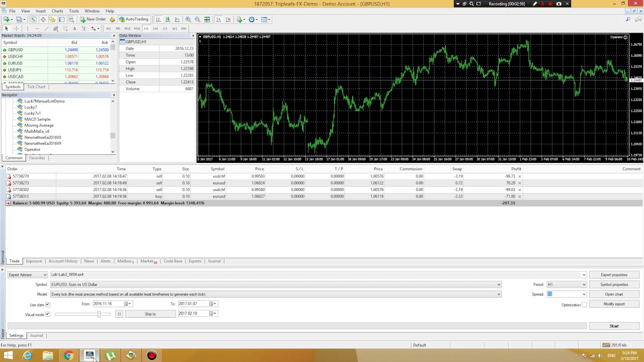Select the cursor arrow tool
This screenshot has height=362, width=644.
pyautogui.click(x=7, y=29)
